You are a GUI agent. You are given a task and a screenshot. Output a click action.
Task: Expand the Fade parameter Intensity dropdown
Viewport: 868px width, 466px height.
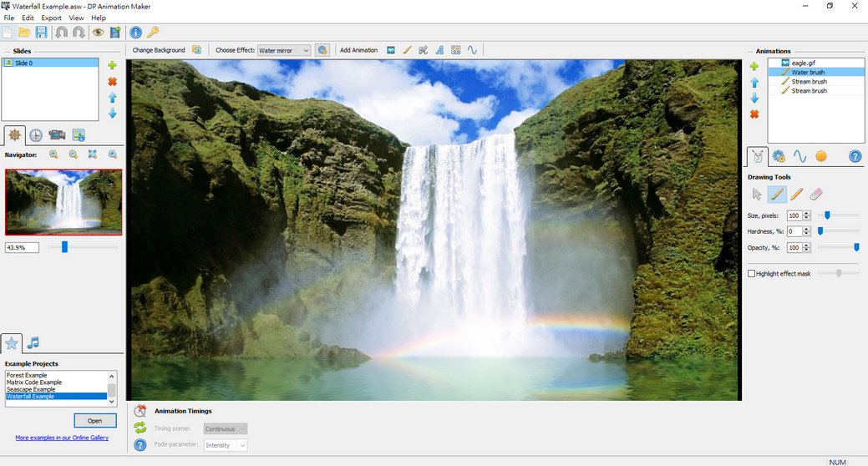(x=226, y=445)
